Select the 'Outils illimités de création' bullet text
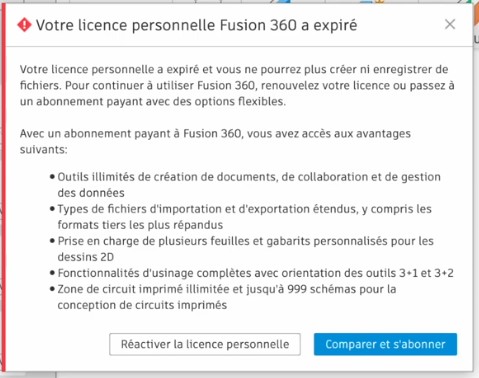 pos(249,185)
